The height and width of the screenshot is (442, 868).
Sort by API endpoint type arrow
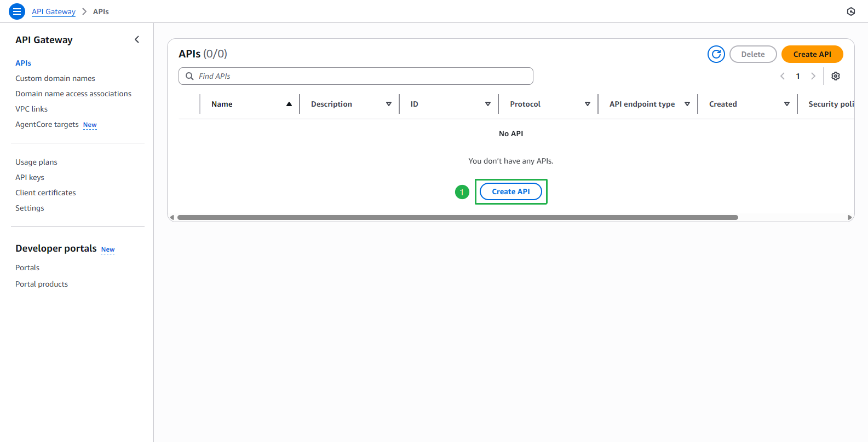point(687,104)
